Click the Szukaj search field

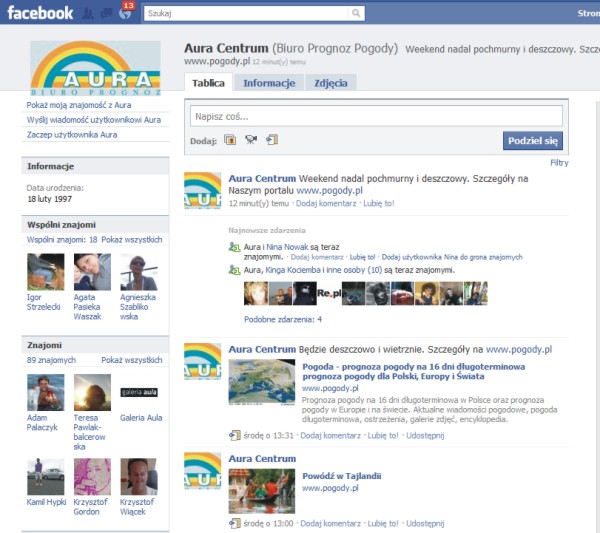point(247,13)
